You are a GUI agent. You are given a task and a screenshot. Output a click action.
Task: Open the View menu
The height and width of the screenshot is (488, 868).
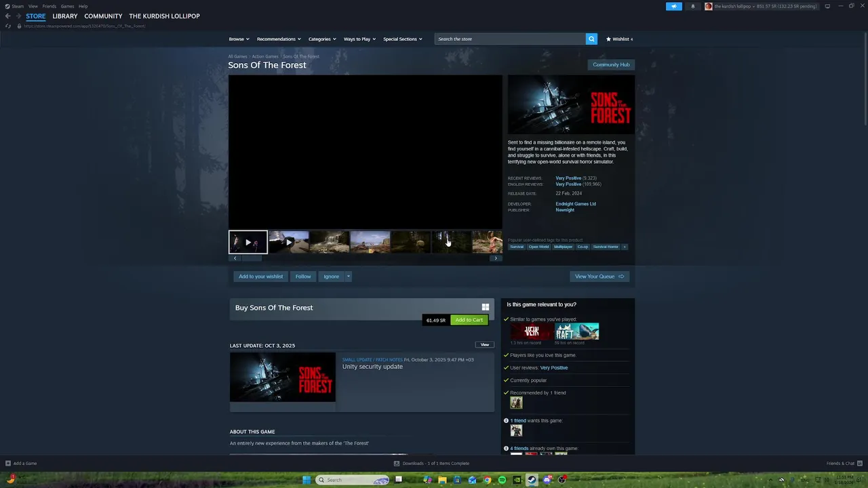point(33,6)
